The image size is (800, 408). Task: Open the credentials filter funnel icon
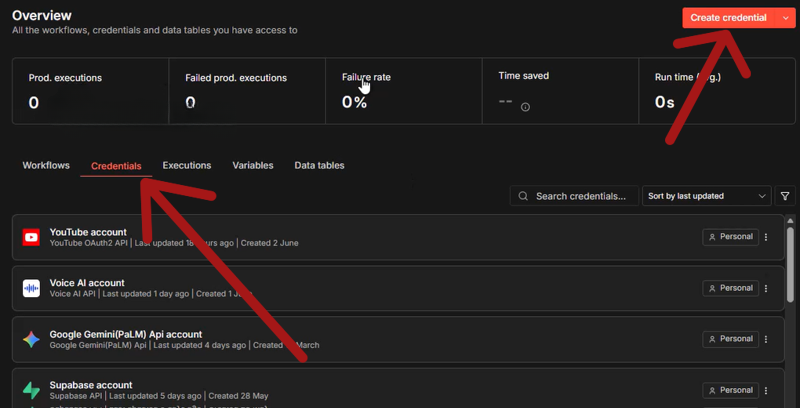pyautogui.click(x=785, y=196)
